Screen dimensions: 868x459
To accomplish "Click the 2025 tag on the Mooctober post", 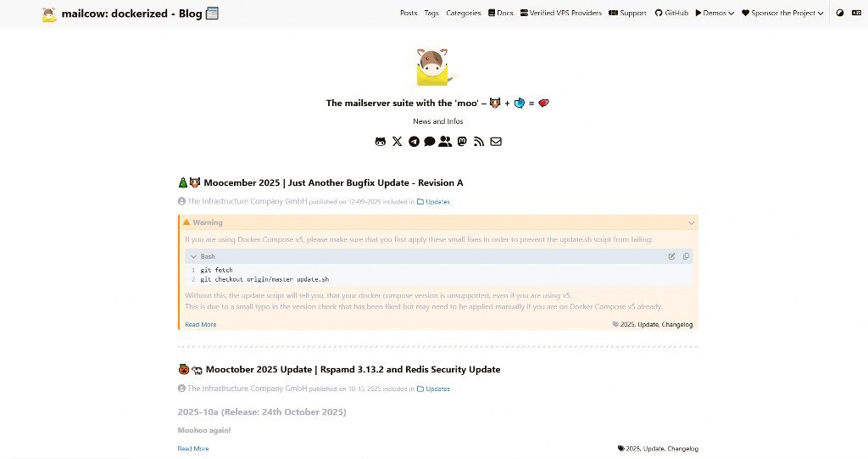I will tap(632, 449).
